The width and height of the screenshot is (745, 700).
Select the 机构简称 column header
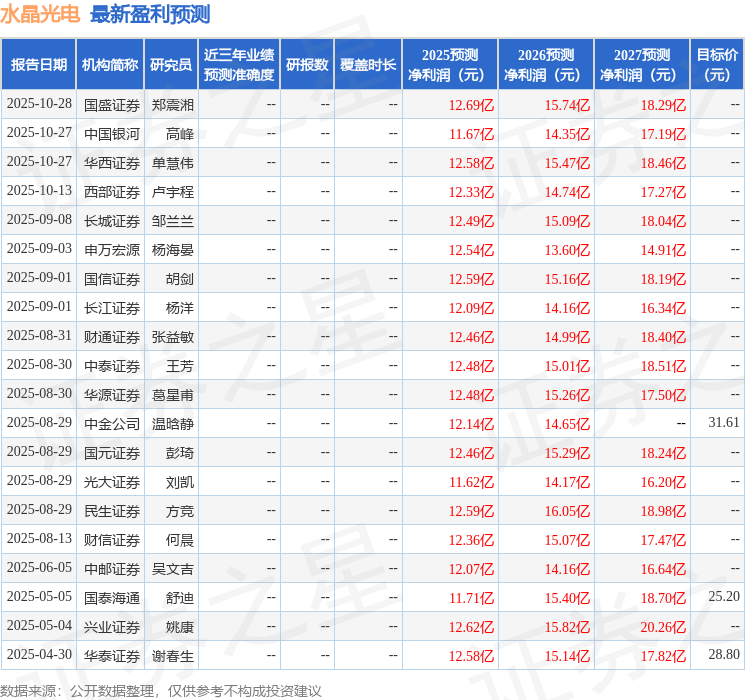110,65
